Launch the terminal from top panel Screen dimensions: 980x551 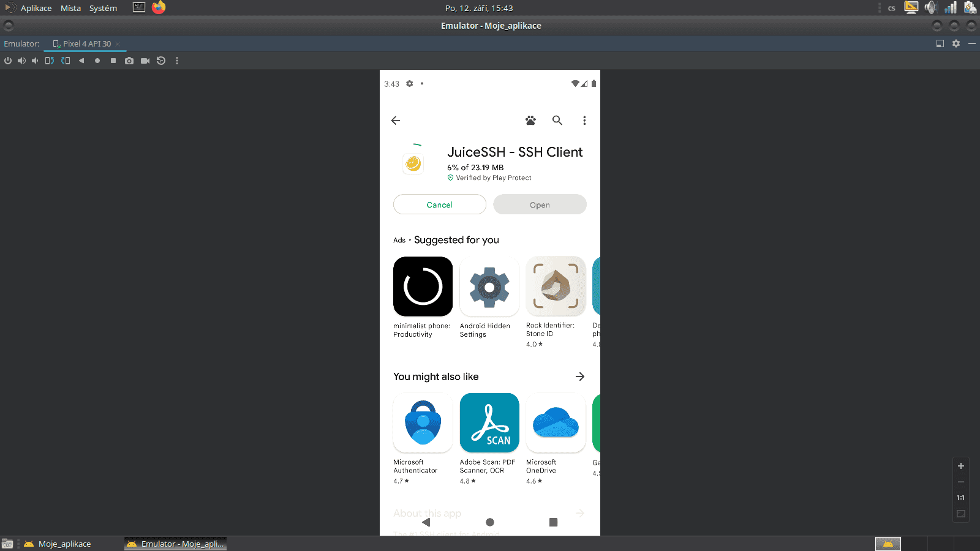tap(139, 7)
